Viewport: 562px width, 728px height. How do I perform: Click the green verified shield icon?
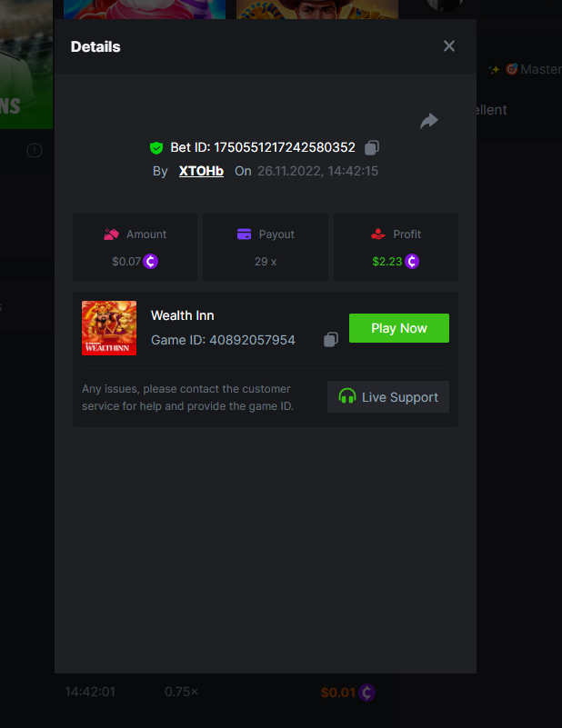tap(156, 147)
